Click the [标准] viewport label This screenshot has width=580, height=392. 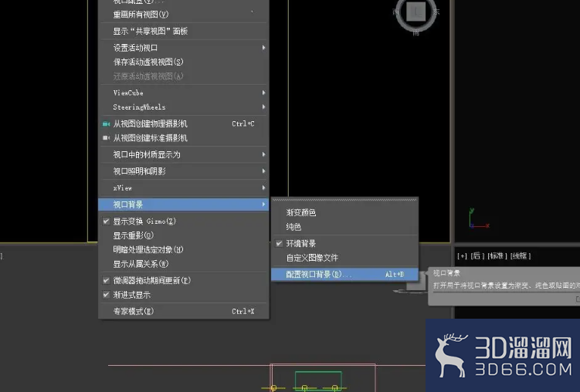(x=497, y=255)
